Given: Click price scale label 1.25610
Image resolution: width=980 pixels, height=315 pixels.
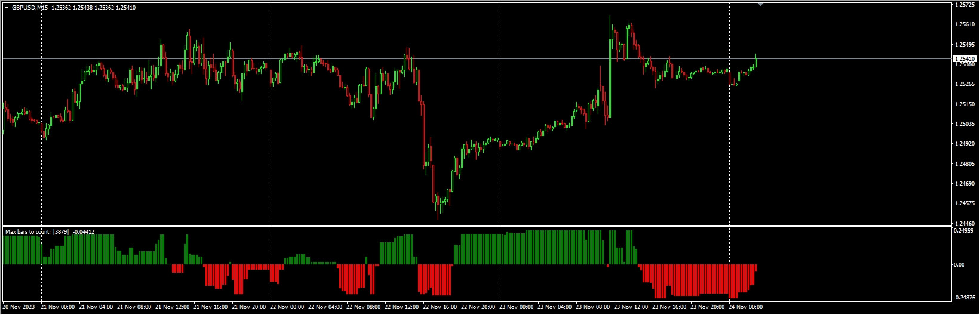Looking at the screenshot, I should pos(964,24).
